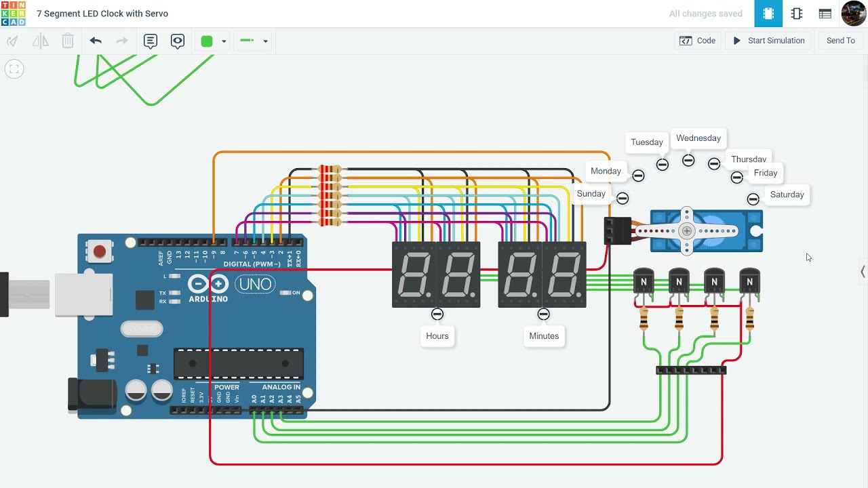Click the mirror tool icon
The height and width of the screenshot is (488, 868).
tap(41, 41)
